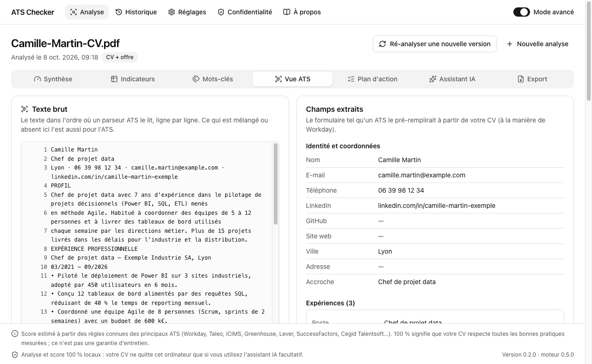Start a Nouvelle analyse
This screenshot has width=592, height=364.
537,44
